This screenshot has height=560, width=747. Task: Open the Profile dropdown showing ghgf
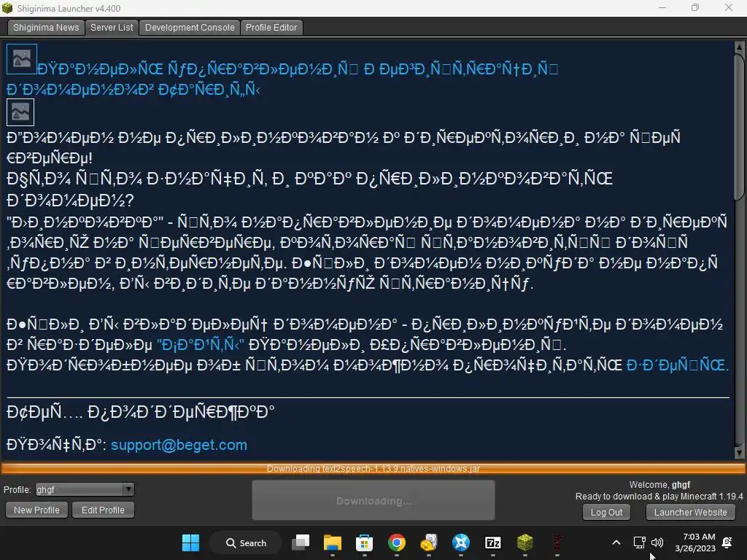click(85, 489)
